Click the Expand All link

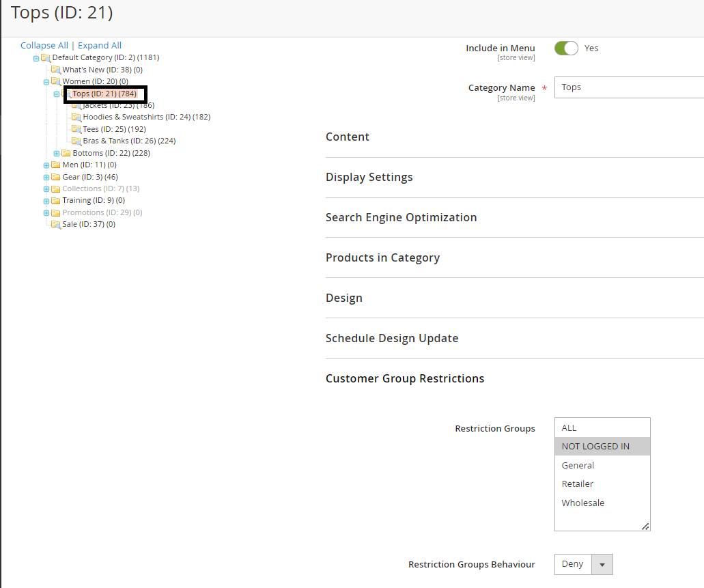[100, 46]
